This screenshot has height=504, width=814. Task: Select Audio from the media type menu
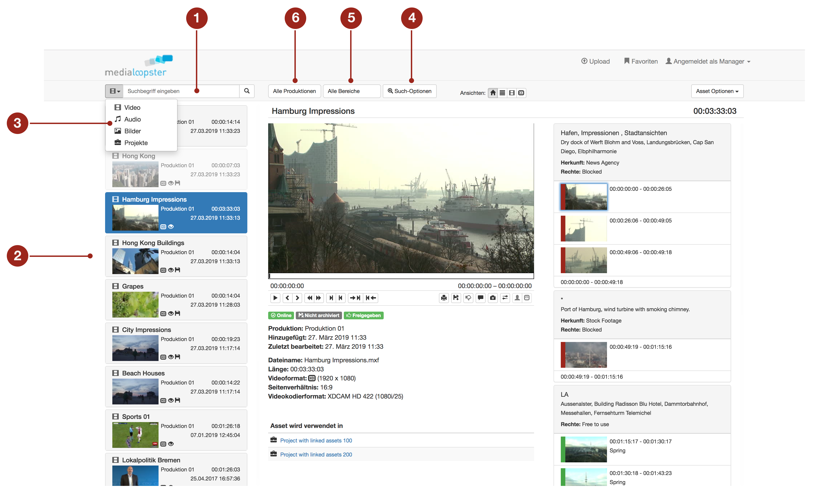pos(132,119)
